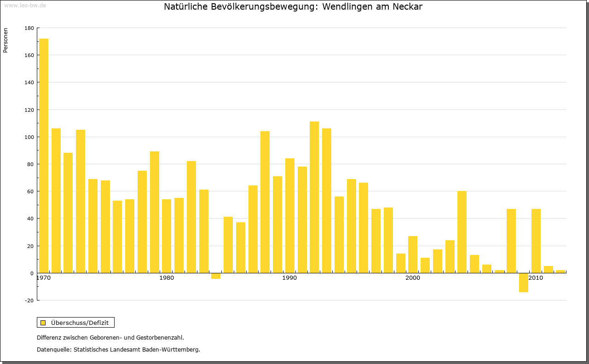The image size is (589, 364).
Task: Click the Überschuss/Defizit legend label
Action: pyautogui.click(x=80, y=323)
